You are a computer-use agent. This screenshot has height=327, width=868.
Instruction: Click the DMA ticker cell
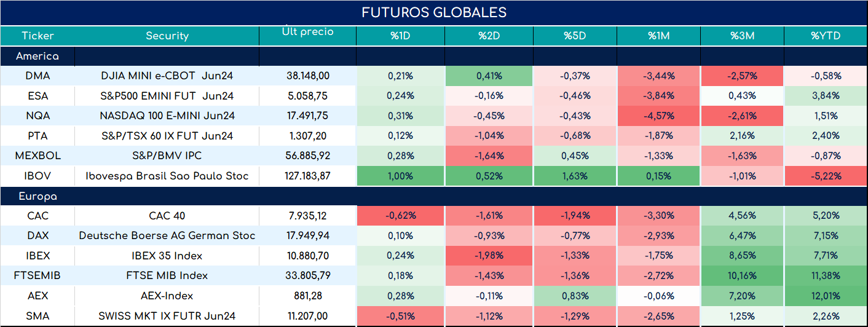pyautogui.click(x=37, y=76)
